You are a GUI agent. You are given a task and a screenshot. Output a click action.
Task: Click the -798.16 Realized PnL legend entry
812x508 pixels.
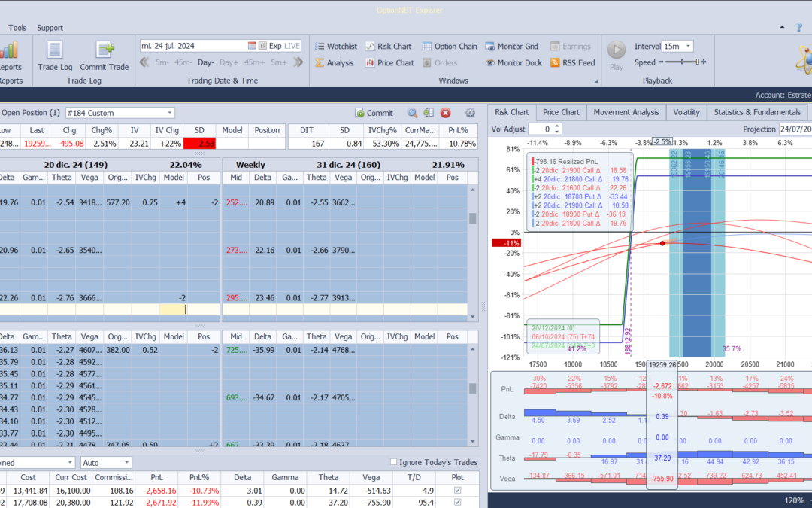point(565,161)
